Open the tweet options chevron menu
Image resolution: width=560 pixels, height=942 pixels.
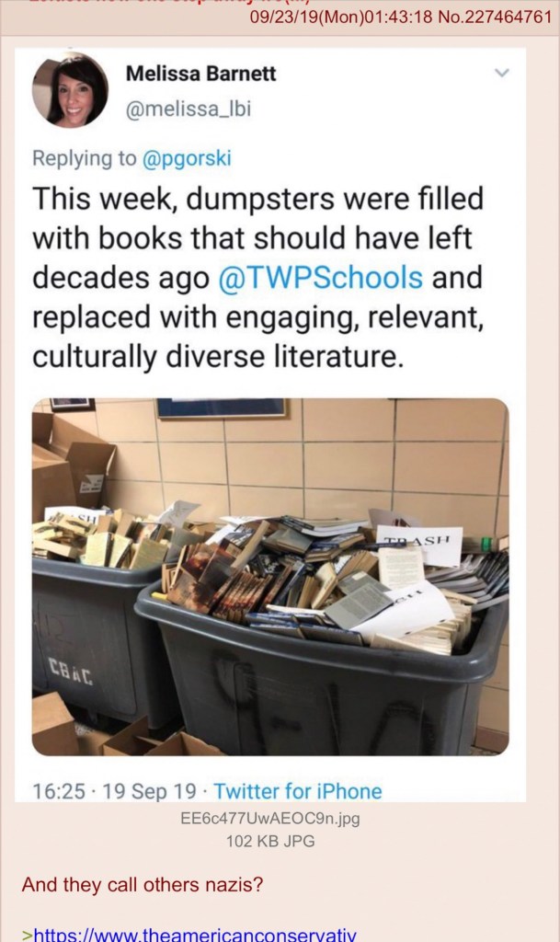coord(501,74)
